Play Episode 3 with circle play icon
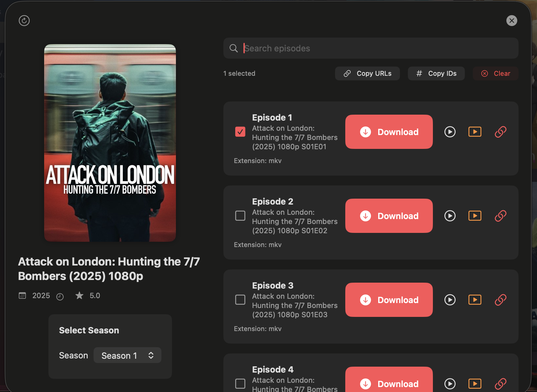The width and height of the screenshot is (537, 392). pyautogui.click(x=450, y=300)
